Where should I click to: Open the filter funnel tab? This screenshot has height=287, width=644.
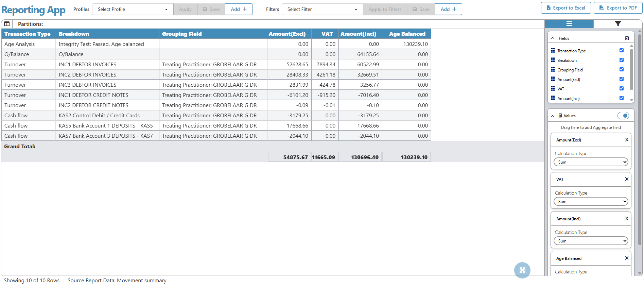tap(617, 23)
